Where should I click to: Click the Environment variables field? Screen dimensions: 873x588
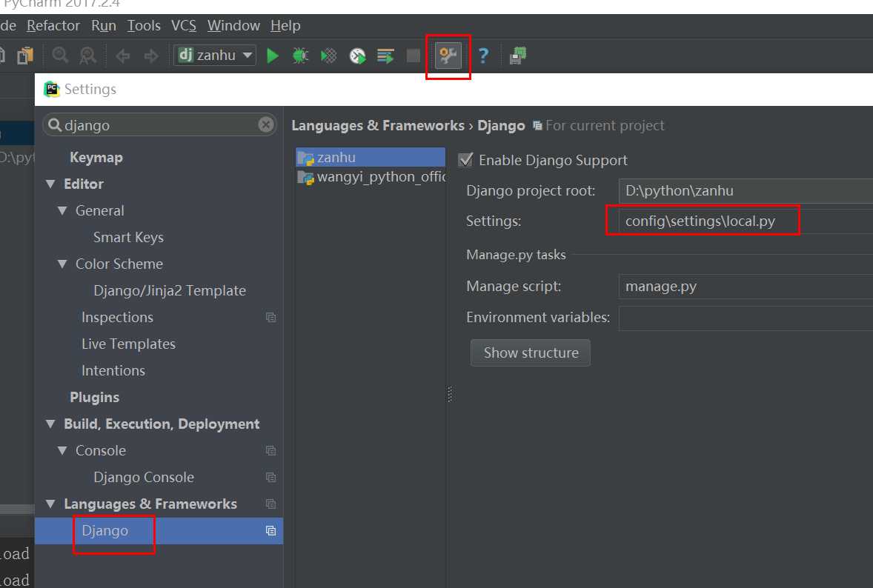[x=746, y=318]
